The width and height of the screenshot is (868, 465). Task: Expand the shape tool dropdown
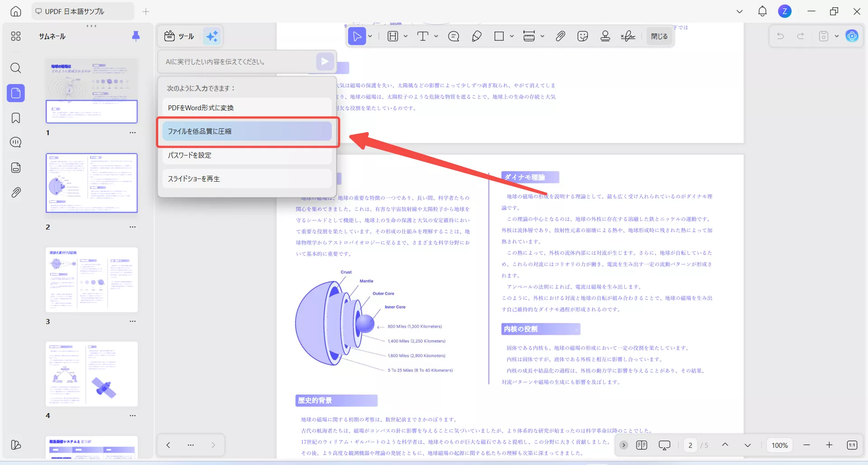(x=512, y=36)
